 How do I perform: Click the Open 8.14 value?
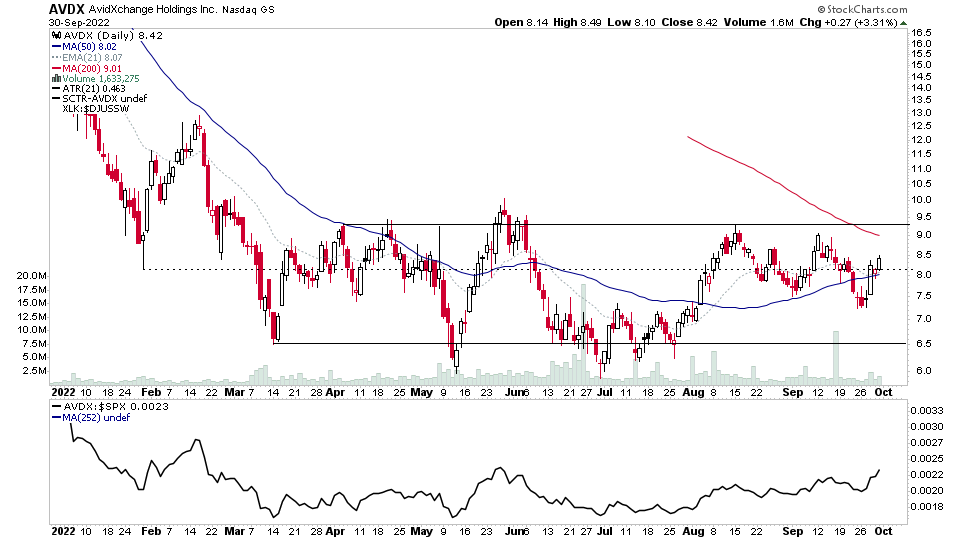click(x=522, y=22)
